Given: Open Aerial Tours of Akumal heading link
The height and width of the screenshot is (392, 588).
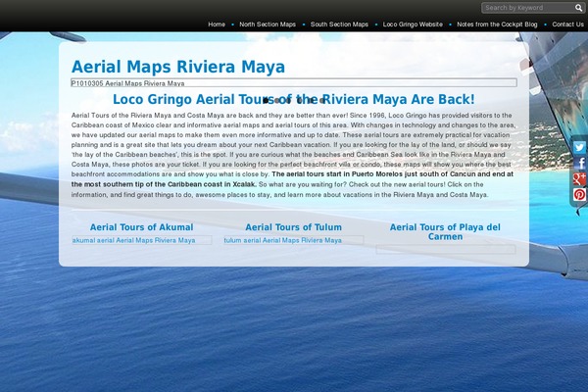Looking at the screenshot, I should pyautogui.click(x=141, y=227).
